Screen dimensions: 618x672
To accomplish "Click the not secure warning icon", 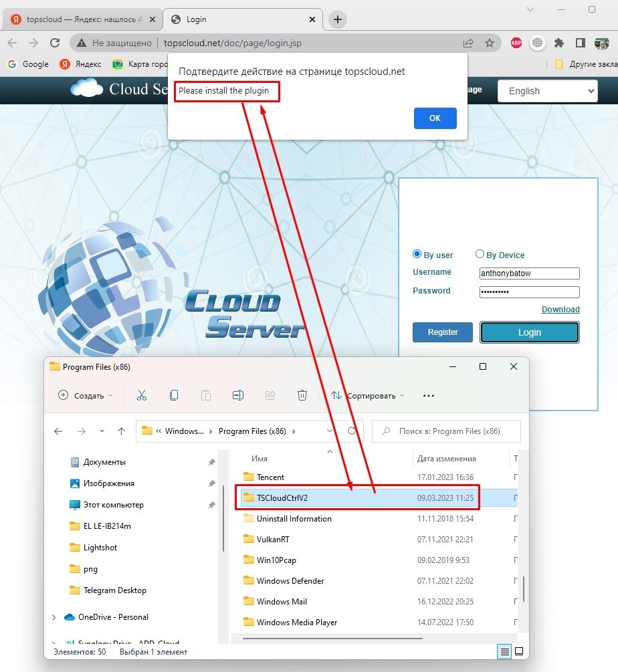I will pos(82,43).
